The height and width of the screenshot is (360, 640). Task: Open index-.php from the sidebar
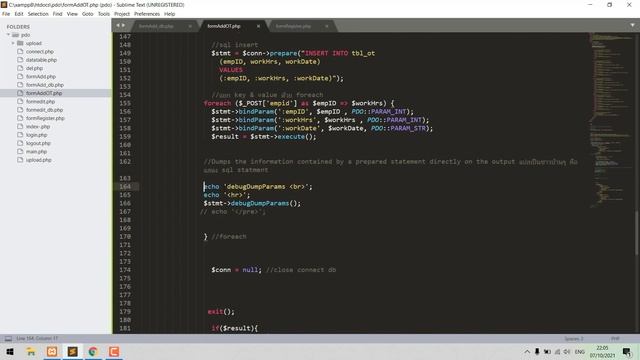[x=38, y=127]
